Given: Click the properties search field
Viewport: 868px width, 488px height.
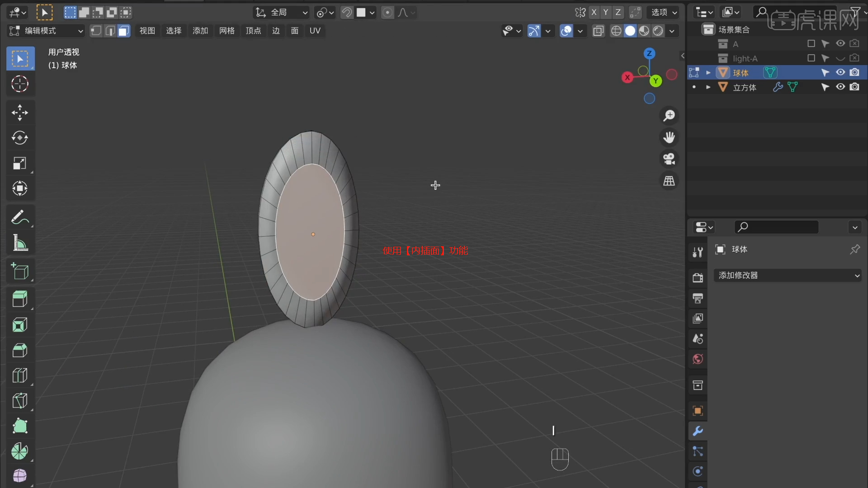Looking at the screenshot, I should click(777, 227).
